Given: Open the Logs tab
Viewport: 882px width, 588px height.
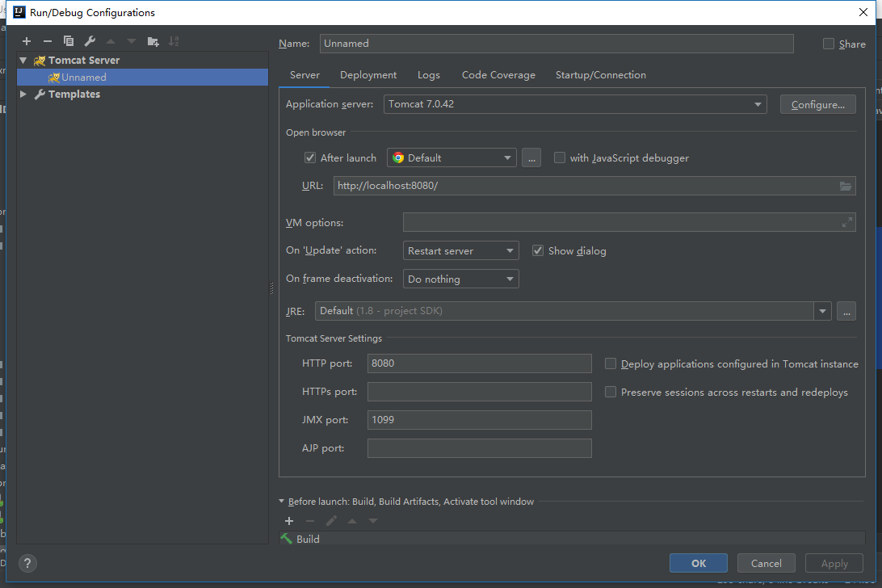Looking at the screenshot, I should click(x=429, y=75).
